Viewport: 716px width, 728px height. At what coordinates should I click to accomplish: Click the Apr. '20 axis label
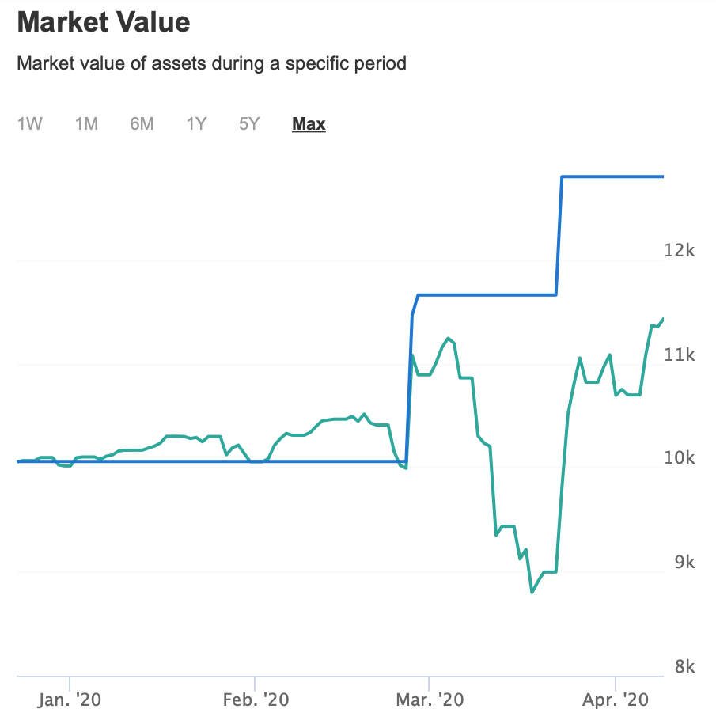point(615,700)
